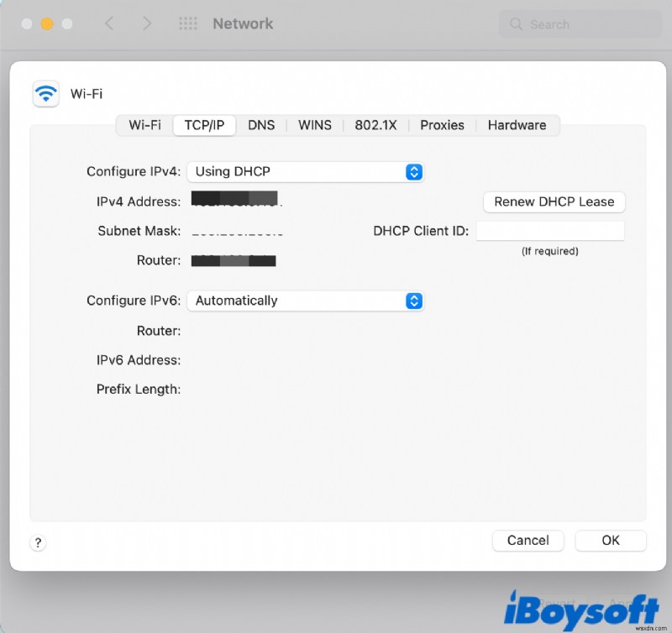This screenshot has width=672, height=633.
Task: Expand the Using DHCP selection menu
Action: coord(305,171)
